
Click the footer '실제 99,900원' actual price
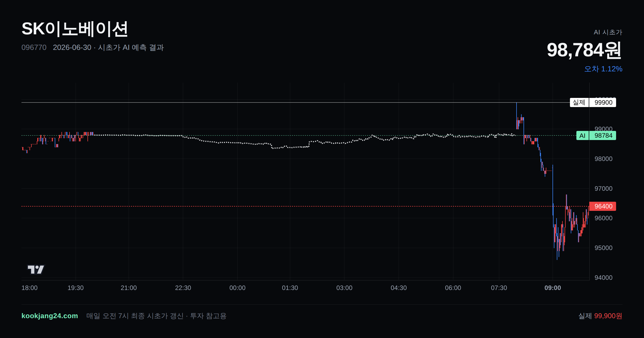click(x=600, y=316)
